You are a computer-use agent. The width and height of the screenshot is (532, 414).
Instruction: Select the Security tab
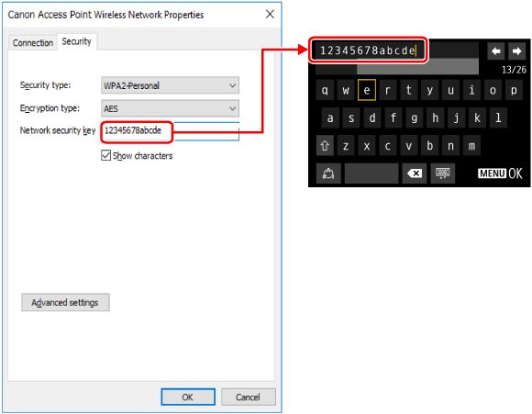coord(77,41)
